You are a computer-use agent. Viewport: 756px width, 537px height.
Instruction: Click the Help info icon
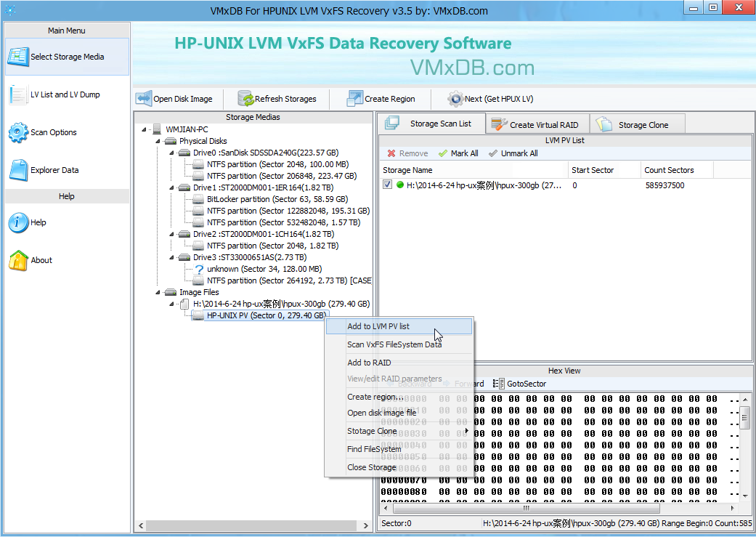pyautogui.click(x=18, y=222)
